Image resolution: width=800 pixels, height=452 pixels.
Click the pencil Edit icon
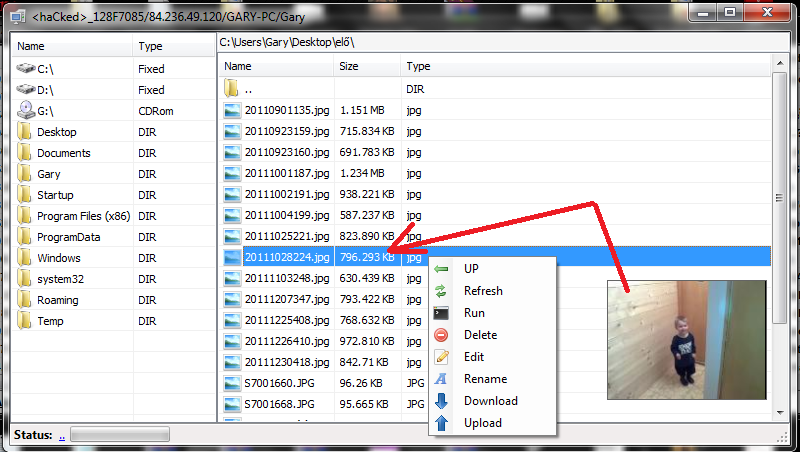[441, 357]
